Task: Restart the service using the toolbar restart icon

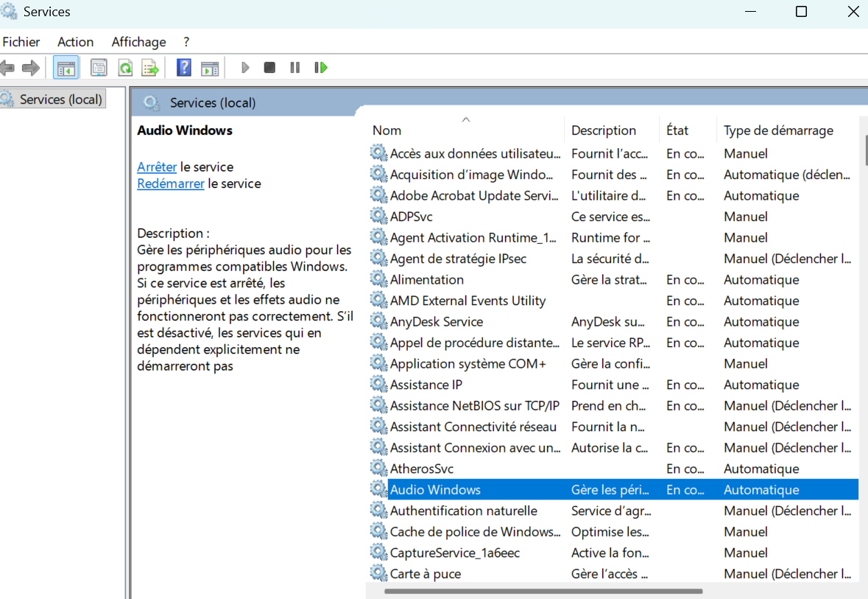Action: pyautogui.click(x=320, y=68)
